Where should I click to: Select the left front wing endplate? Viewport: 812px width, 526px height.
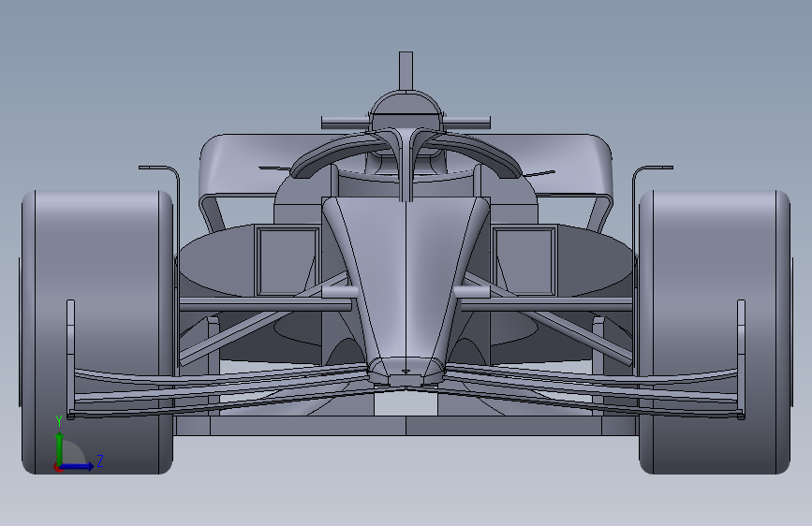pos(71,359)
